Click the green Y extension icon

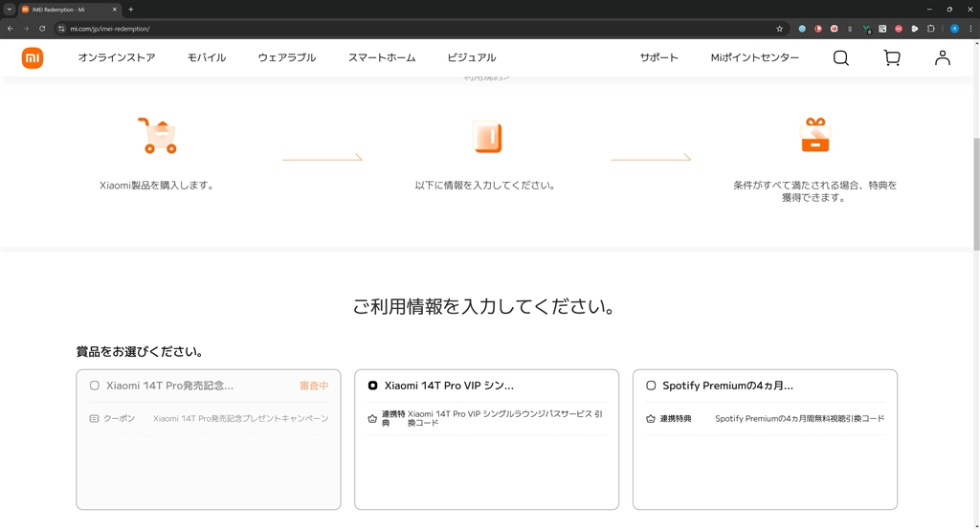coord(866,29)
